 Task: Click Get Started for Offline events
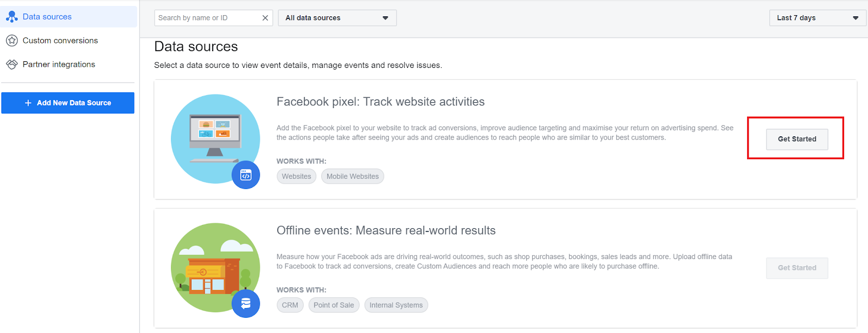pyautogui.click(x=797, y=268)
